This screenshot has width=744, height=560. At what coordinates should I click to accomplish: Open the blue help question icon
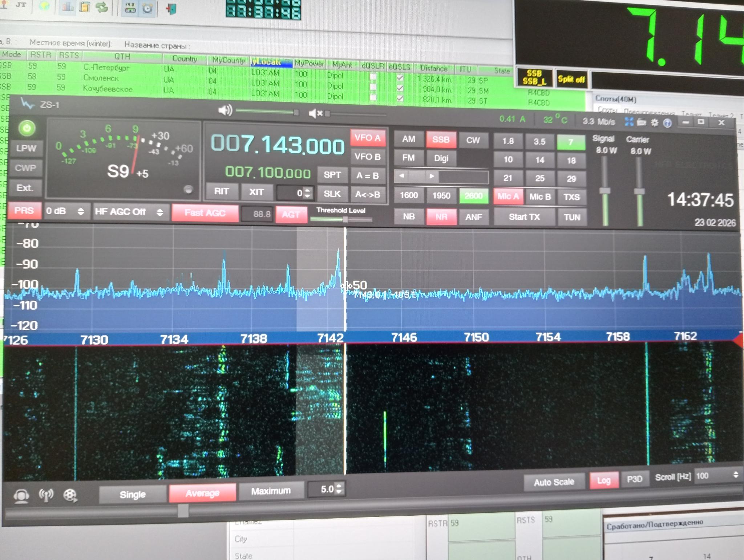pyautogui.click(x=667, y=123)
